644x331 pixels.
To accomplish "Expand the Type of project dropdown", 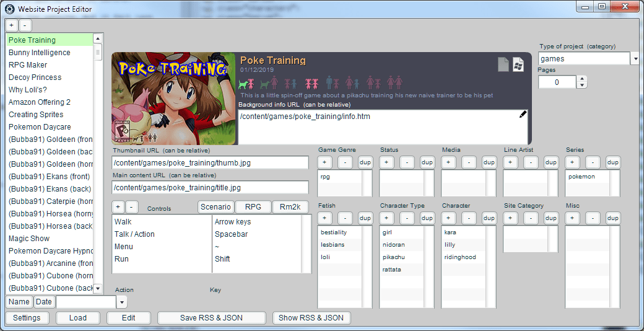I will [635, 59].
